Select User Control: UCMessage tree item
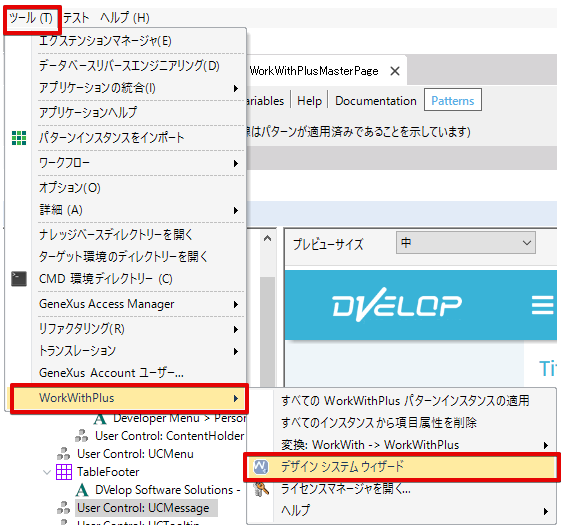Image resolution: width=566 pixels, height=525 pixels. pyautogui.click(x=143, y=508)
